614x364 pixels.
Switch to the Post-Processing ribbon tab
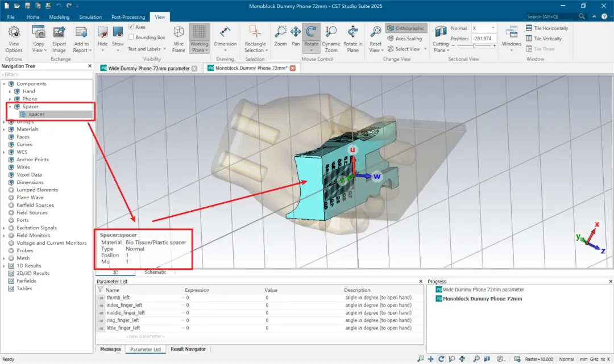[x=128, y=17]
